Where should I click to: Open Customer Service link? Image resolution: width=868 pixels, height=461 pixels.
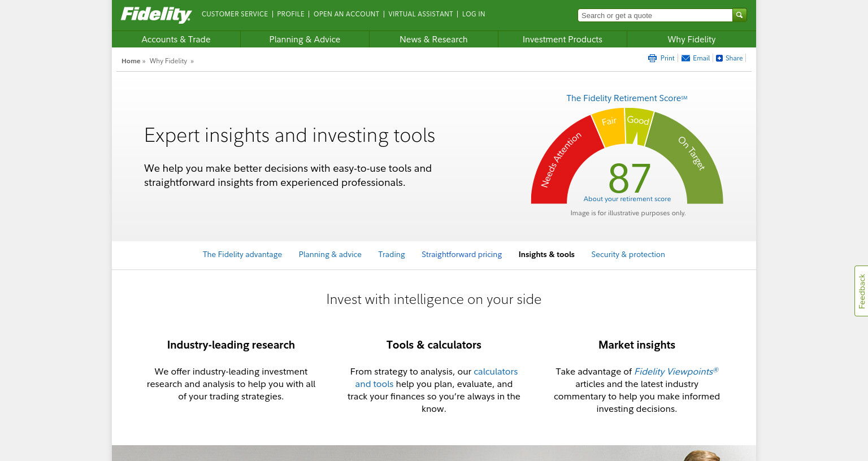click(235, 14)
